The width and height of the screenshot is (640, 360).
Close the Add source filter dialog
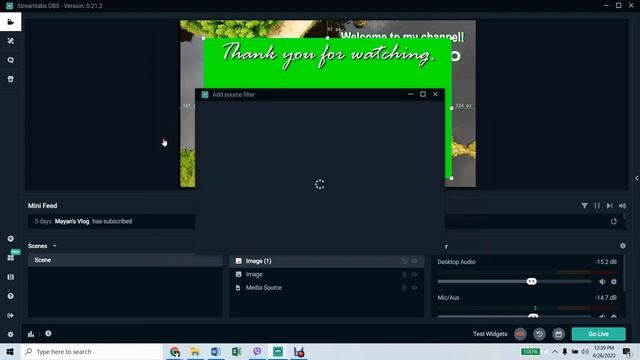click(436, 94)
